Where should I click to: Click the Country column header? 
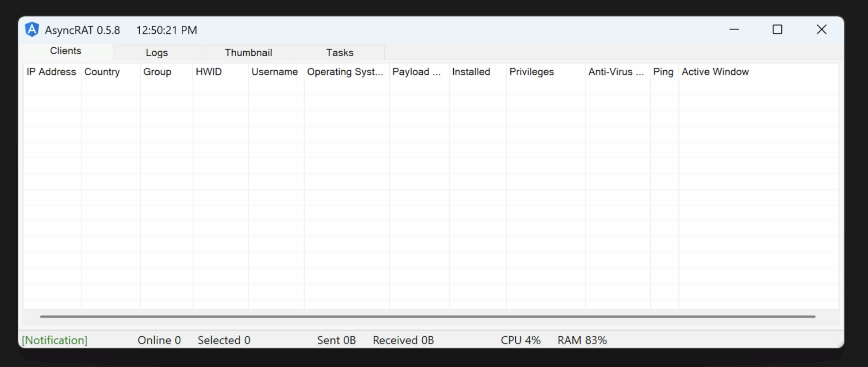point(102,72)
